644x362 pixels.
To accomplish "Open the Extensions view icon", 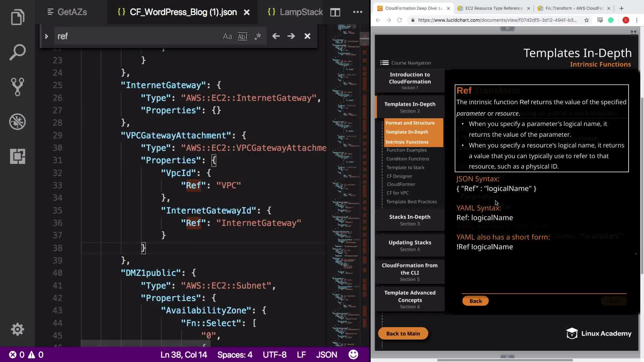I will pos(17,156).
